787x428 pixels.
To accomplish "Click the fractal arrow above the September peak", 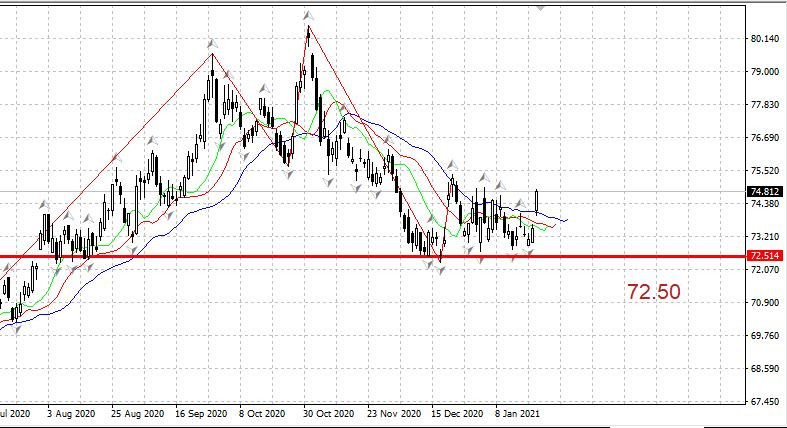I will [212, 44].
